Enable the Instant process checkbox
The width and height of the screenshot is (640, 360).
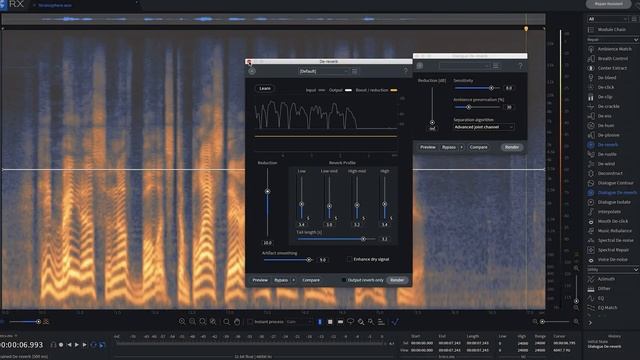250,322
